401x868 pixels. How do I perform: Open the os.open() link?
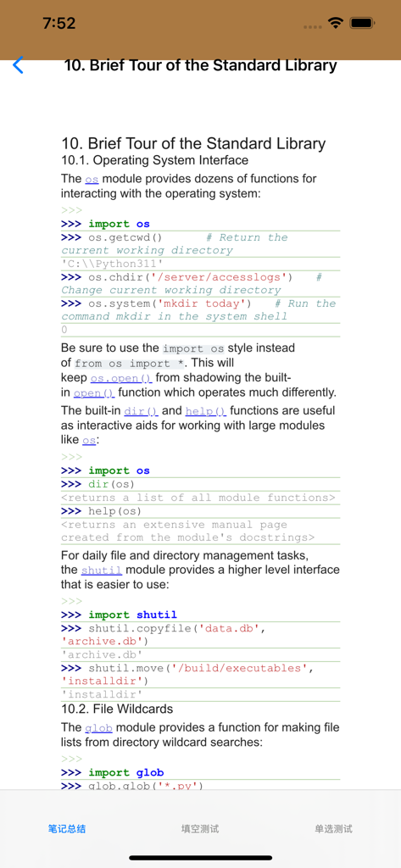tap(121, 378)
